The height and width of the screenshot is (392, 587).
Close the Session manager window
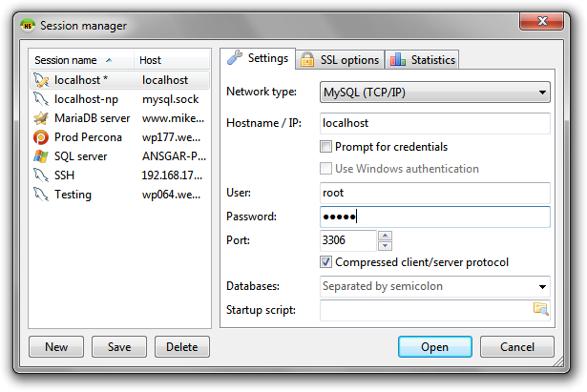pos(541,21)
